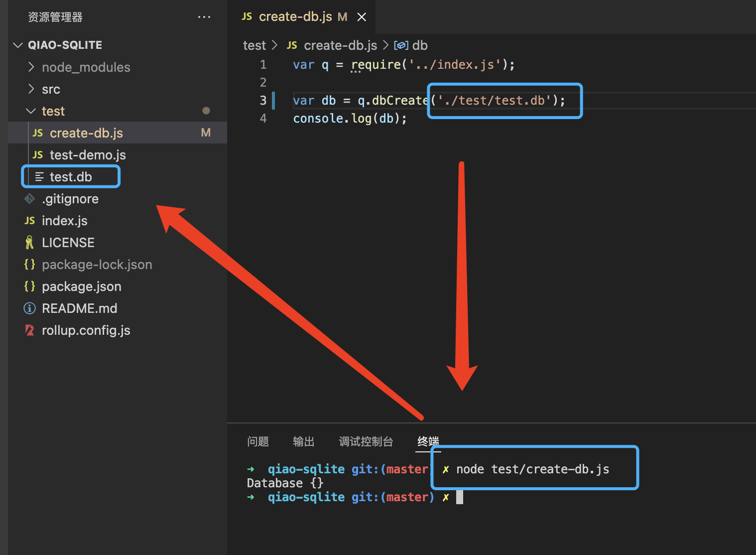Viewport: 756px width, 555px height.
Task: Click the console.log(db) statement
Action: click(350, 119)
